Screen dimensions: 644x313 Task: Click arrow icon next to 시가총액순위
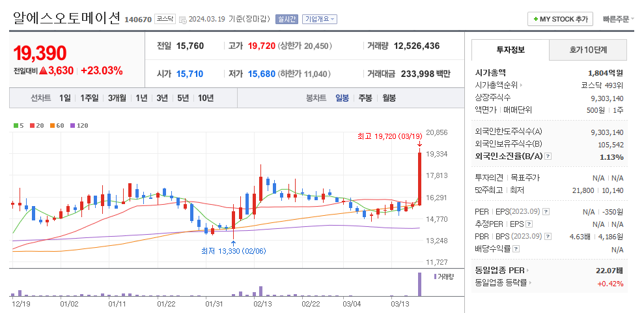521,85
